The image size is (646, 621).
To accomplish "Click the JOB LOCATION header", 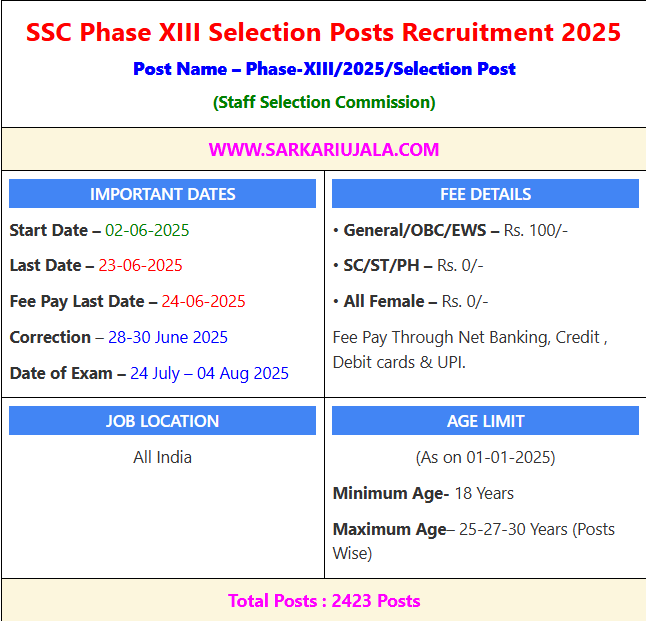I will tap(162, 421).
